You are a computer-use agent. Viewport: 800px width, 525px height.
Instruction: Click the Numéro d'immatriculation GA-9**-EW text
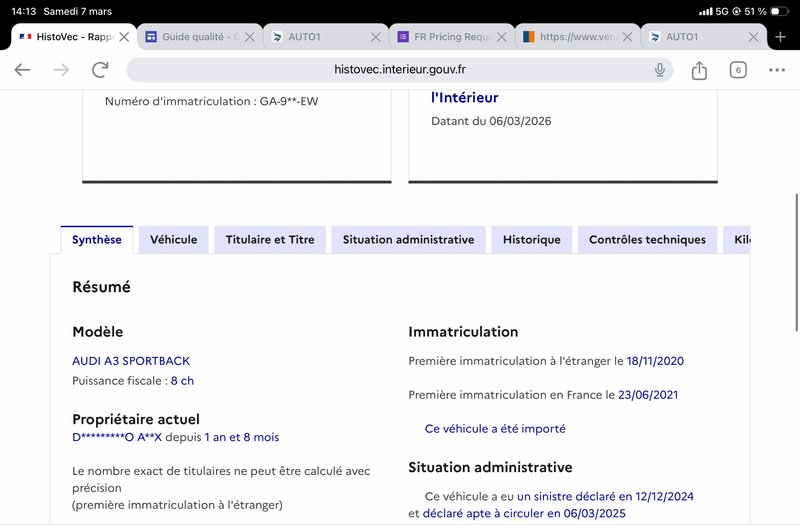(x=211, y=101)
